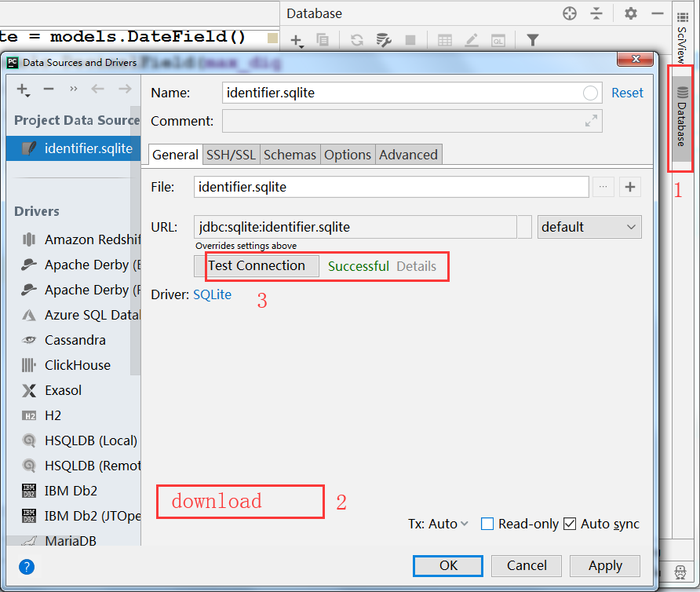Open the Advanced tab
The image size is (700, 592).
409,155
